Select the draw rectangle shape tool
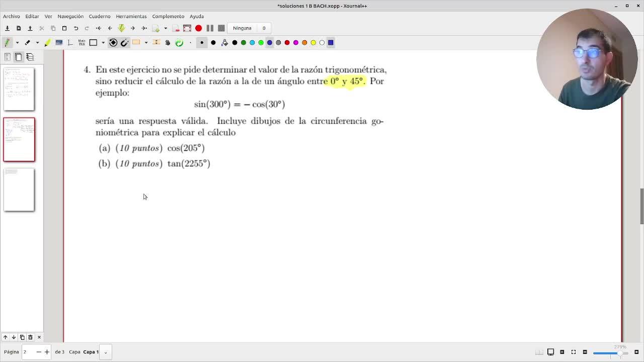 [93, 43]
